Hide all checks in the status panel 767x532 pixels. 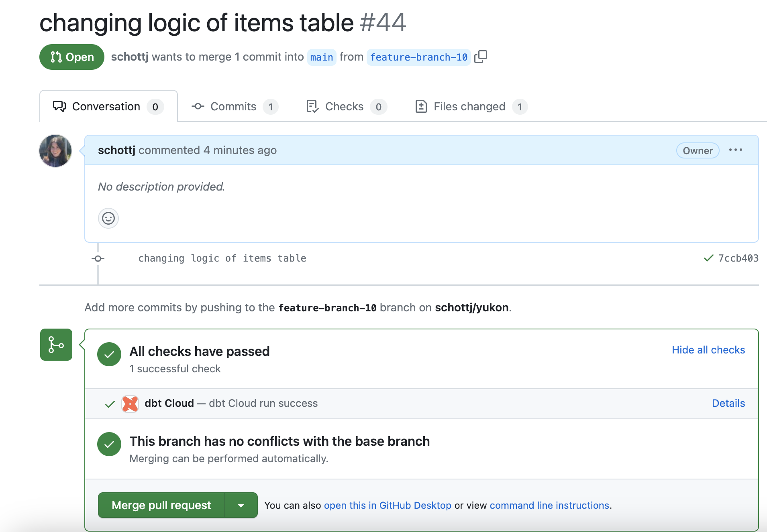[x=708, y=349]
